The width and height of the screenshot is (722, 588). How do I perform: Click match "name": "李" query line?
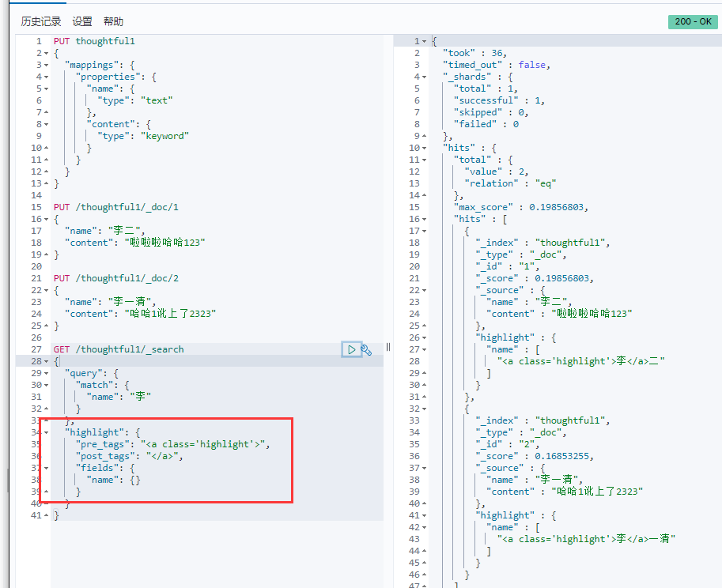[x=119, y=397]
